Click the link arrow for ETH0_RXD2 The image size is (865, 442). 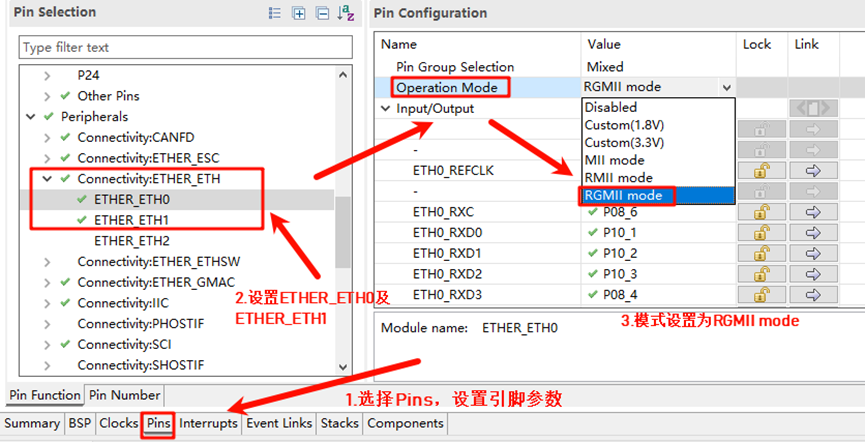pyautogui.click(x=812, y=274)
